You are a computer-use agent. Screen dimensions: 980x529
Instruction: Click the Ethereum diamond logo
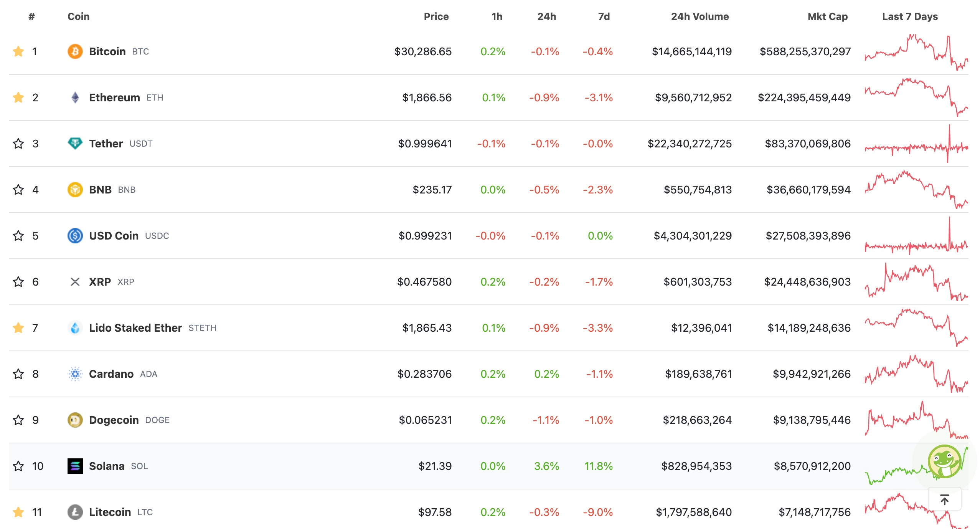[75, 98]
